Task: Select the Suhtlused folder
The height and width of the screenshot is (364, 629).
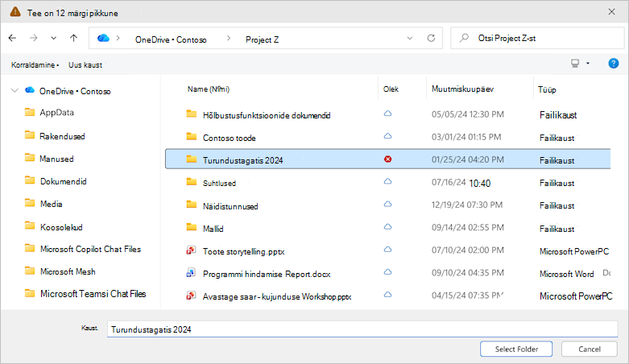Action: click(x=219, y=183)
